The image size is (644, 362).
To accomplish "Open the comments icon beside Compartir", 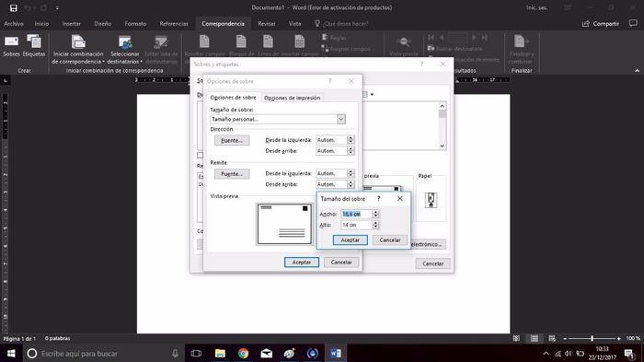I will point(633,23).
